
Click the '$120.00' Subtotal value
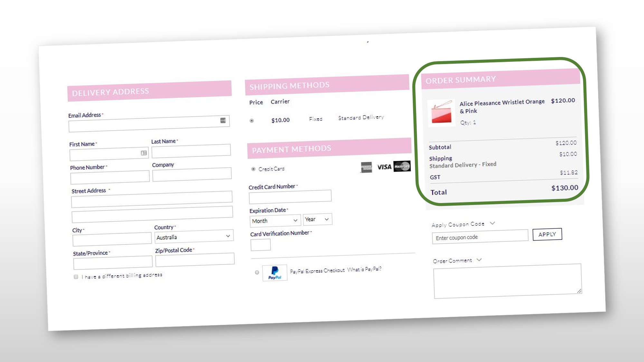click(566, 143)
